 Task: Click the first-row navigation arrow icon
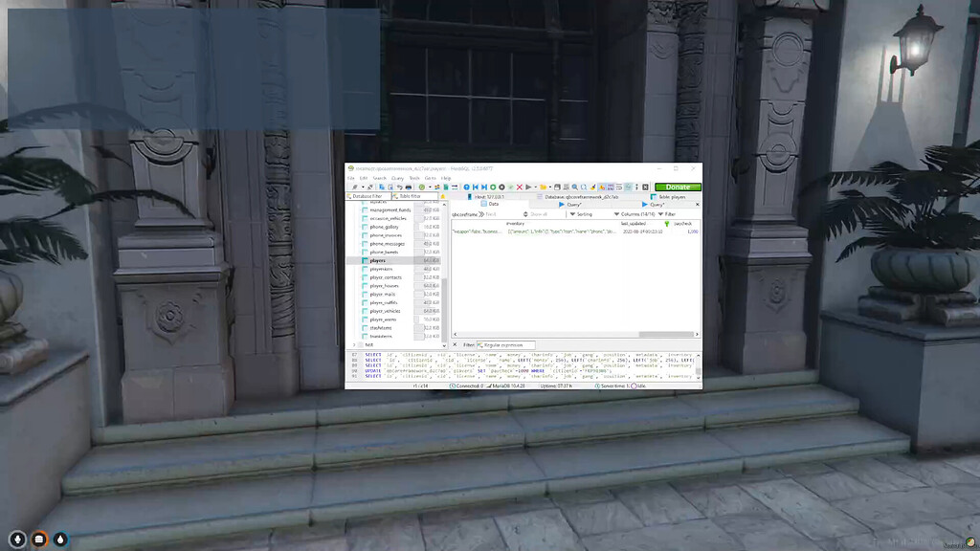(x=475, y=187)
